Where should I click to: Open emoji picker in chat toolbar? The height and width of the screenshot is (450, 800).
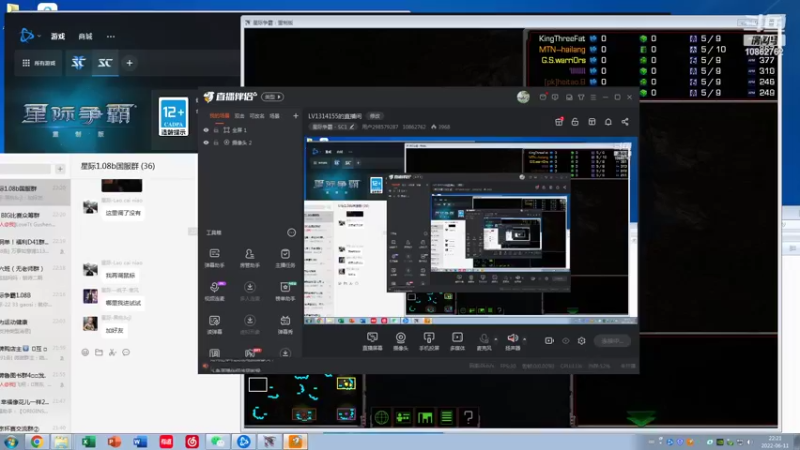coord(85,353)
